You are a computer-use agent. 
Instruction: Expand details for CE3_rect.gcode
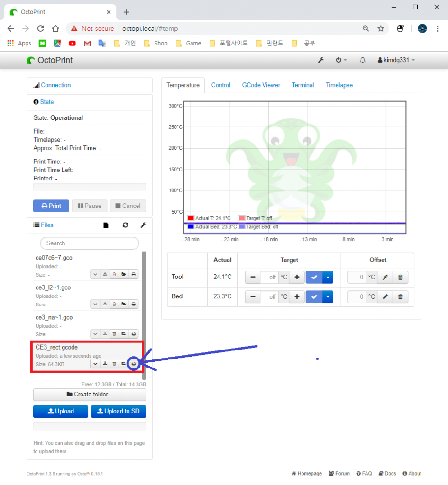pyautogui.click(x=95, y=364)
